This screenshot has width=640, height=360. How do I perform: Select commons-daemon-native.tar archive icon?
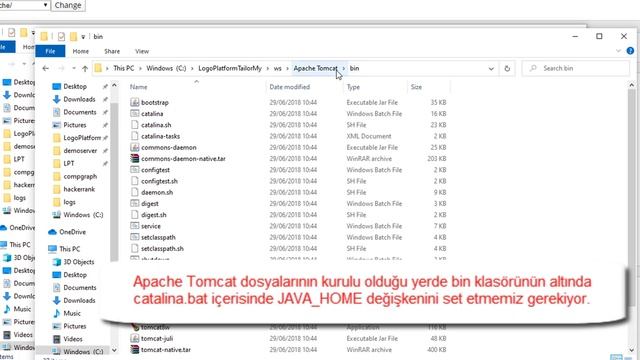pyautogui.click(x=134, y=158)
